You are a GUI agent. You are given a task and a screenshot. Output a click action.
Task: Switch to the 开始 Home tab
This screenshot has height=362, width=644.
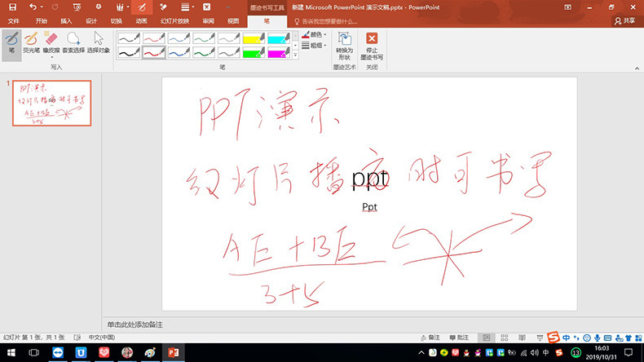coord(42,21)
